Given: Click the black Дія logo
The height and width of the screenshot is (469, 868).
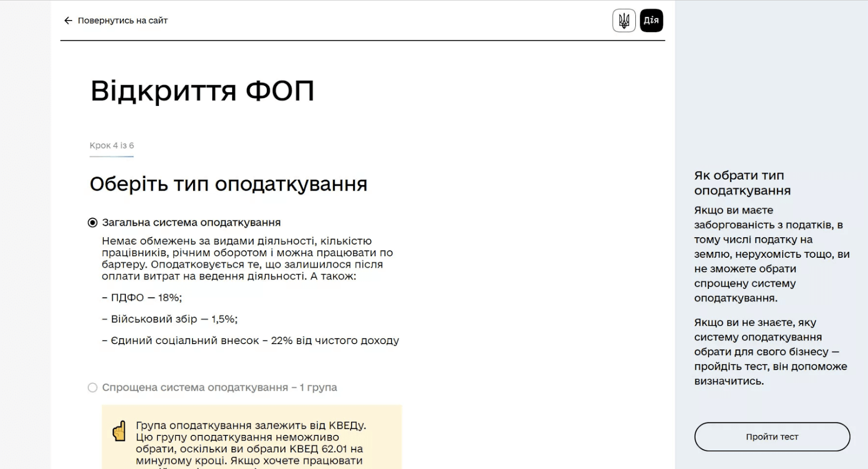Looking at the screenshot, I should (x=651, y=21).
